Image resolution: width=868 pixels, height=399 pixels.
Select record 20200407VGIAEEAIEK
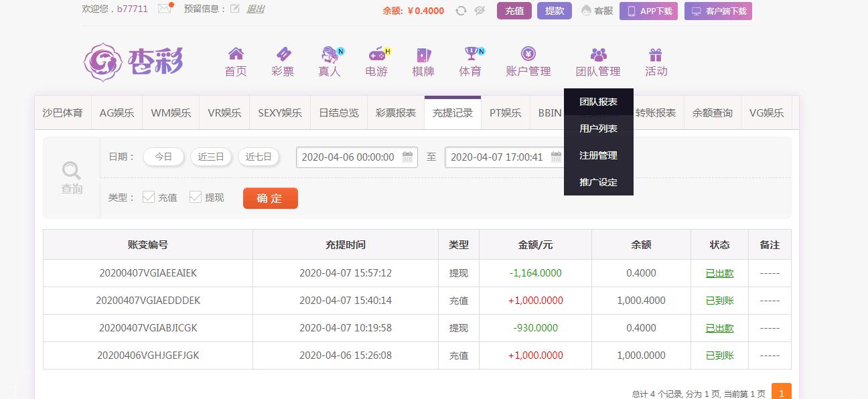pyautogui.click(x=148, y=273)
